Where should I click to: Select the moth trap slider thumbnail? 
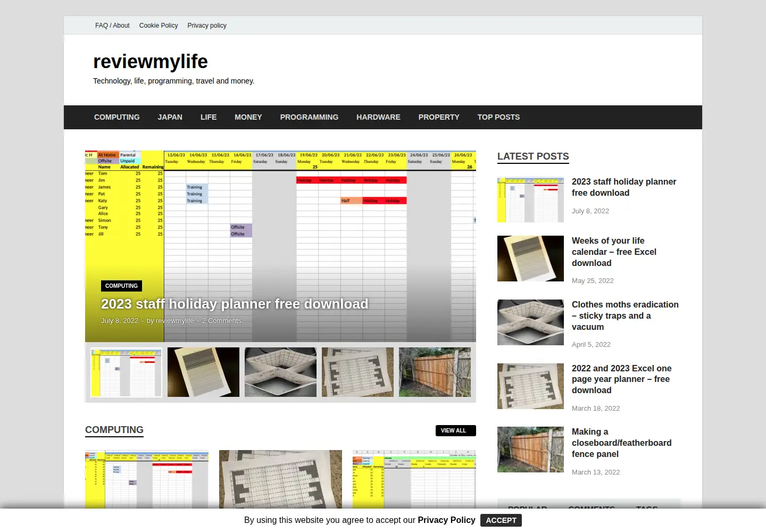(280, 372)
